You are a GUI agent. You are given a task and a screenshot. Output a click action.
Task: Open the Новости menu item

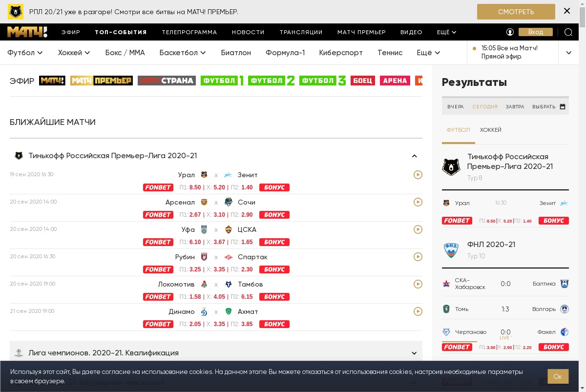[x=248, y=32]
